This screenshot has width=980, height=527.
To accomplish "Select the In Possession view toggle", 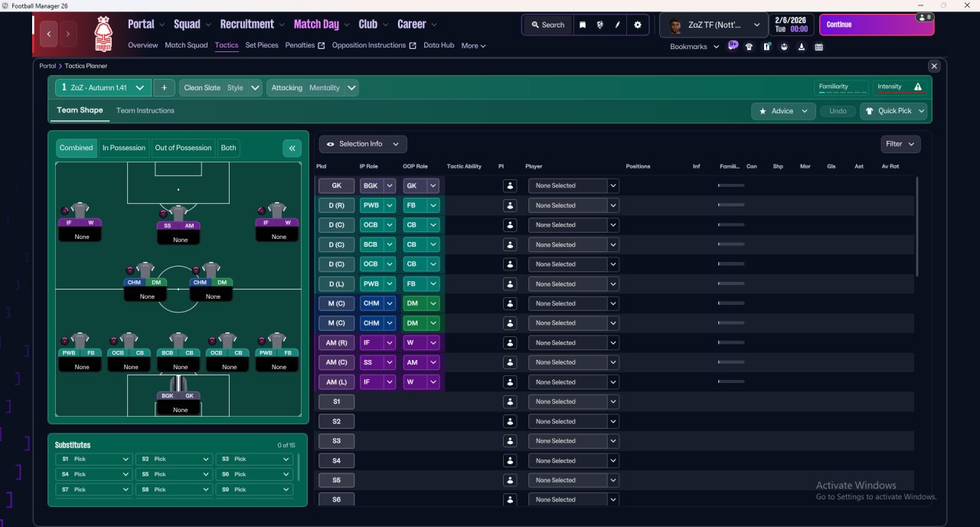I will [124, 148].
